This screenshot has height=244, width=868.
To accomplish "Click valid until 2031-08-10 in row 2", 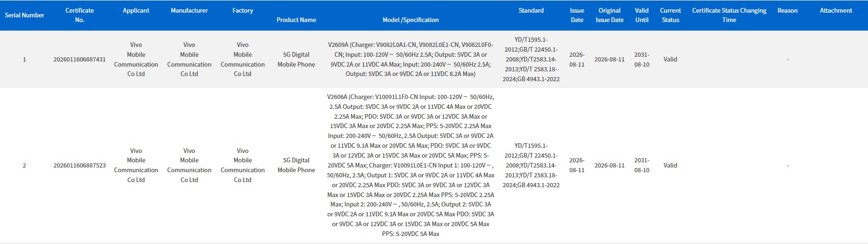I will tap(642, 165).
